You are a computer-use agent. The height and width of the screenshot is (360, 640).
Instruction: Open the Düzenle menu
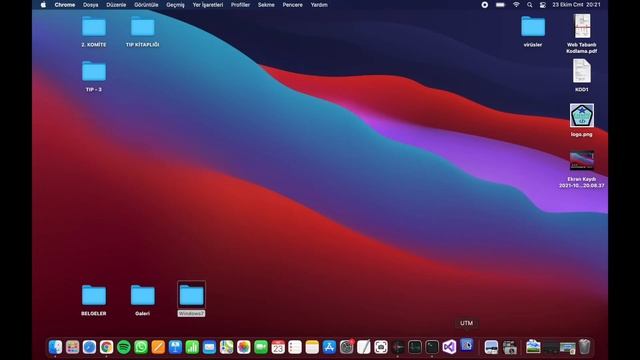pos(116,5)
